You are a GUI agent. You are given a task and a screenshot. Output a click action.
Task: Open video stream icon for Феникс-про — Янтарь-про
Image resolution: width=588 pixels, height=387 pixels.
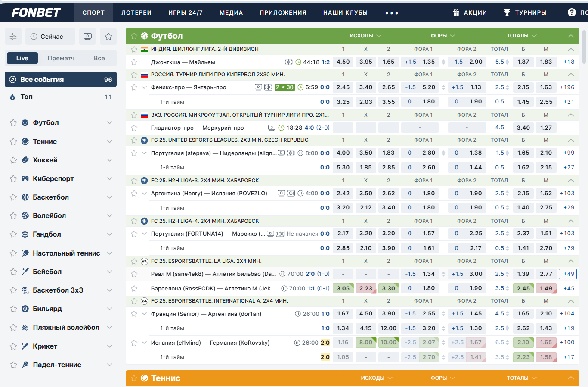[x=258, y=87]
